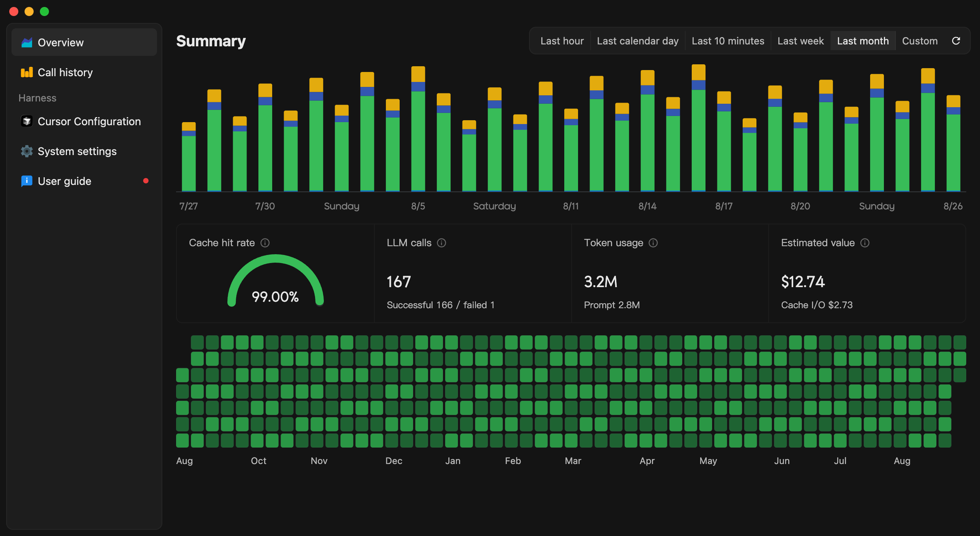Screen dimensions: 980x536
Task: Click the 8/14 bar in chart
Action: pos(647,131)
